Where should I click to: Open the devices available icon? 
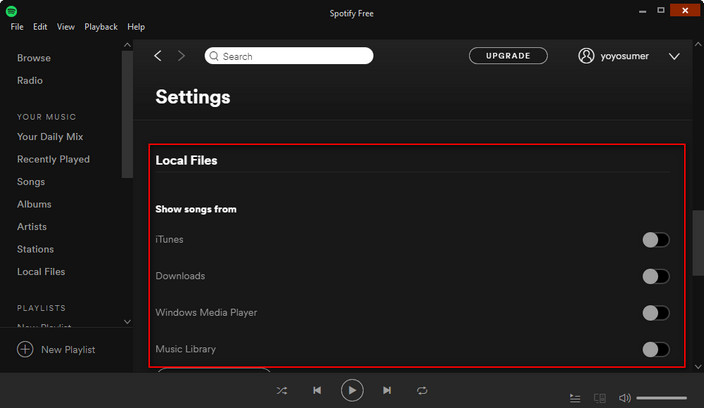tap(600, 398)
